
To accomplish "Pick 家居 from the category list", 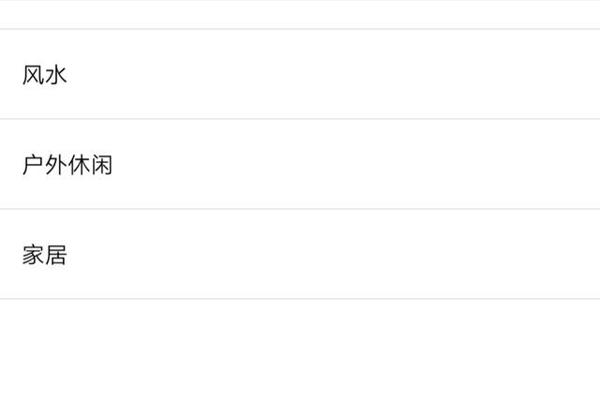I will 300,254.
